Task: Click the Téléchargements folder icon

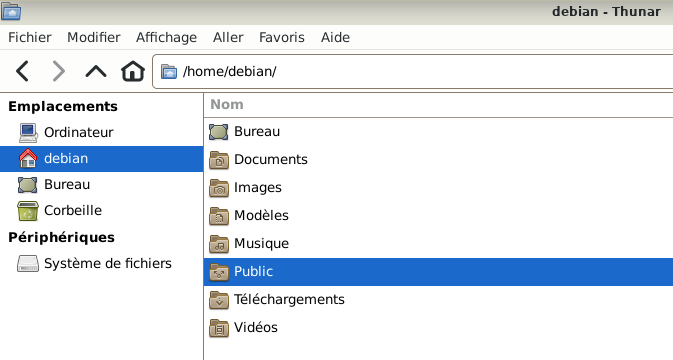Action: pos(219,299)
